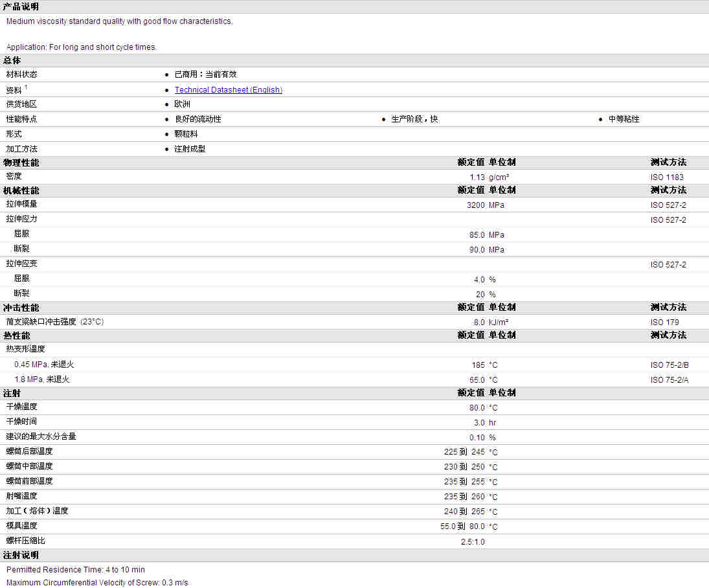Click the 注射说明 section header
709x588 pixels.
[21, 556]
